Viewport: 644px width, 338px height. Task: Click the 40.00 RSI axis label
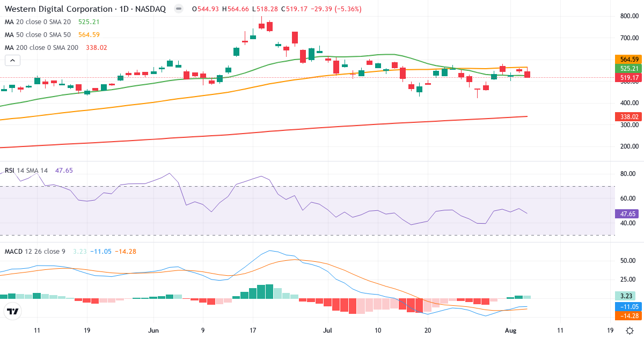tap(627, 223)
